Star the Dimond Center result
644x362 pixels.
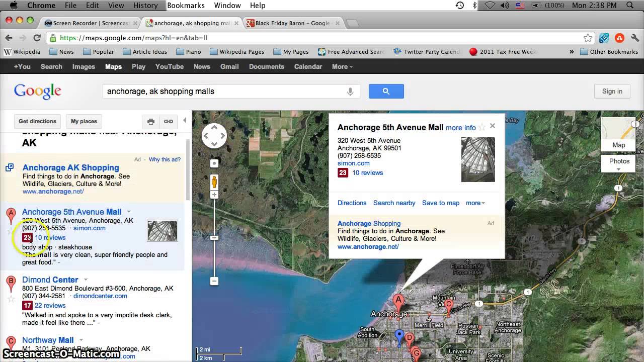pyautogui.click(x=11, y=299)
